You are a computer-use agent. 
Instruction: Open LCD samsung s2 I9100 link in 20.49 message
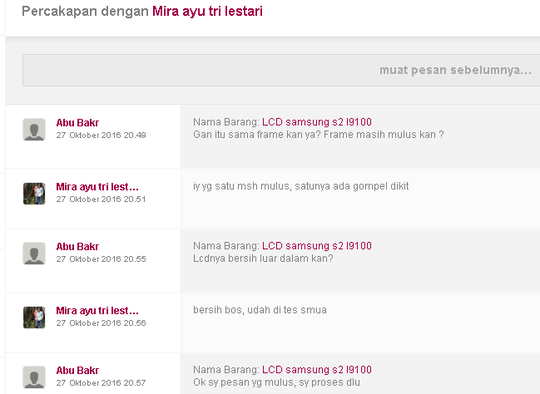click(317, 122)
